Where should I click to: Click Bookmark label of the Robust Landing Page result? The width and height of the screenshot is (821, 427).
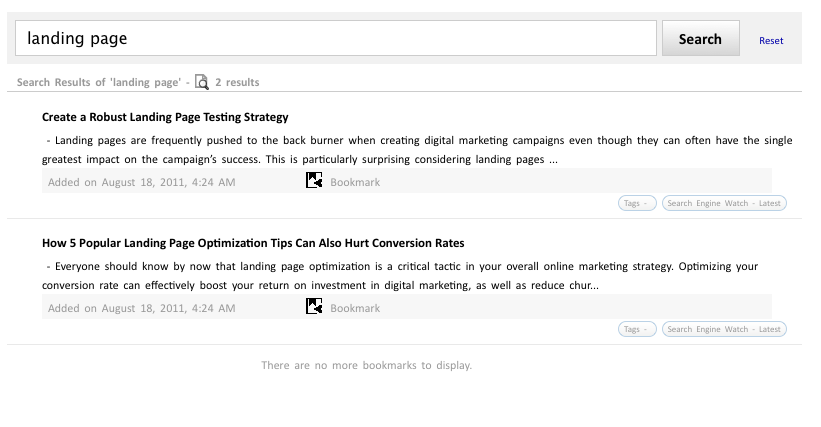pos(355,182)
